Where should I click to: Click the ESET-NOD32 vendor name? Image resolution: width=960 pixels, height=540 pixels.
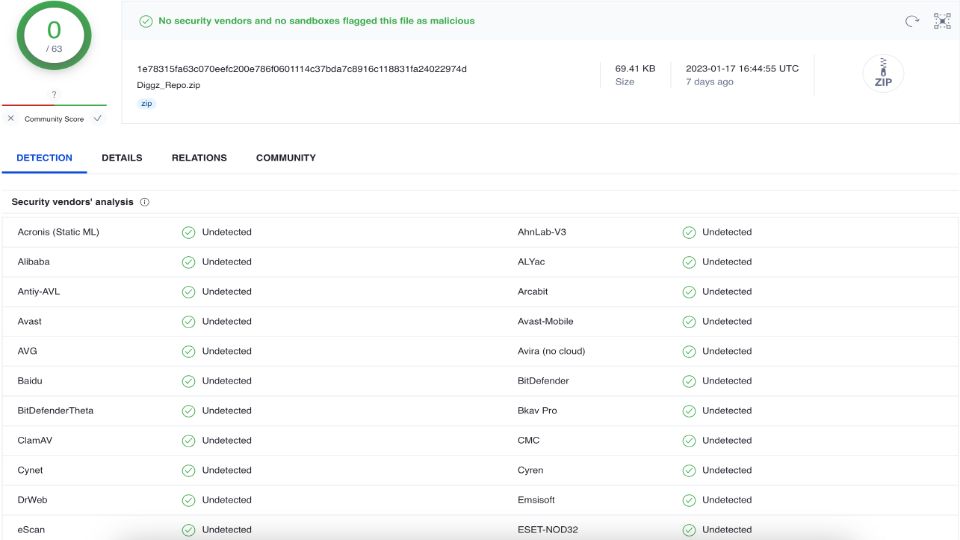point(548,530)
